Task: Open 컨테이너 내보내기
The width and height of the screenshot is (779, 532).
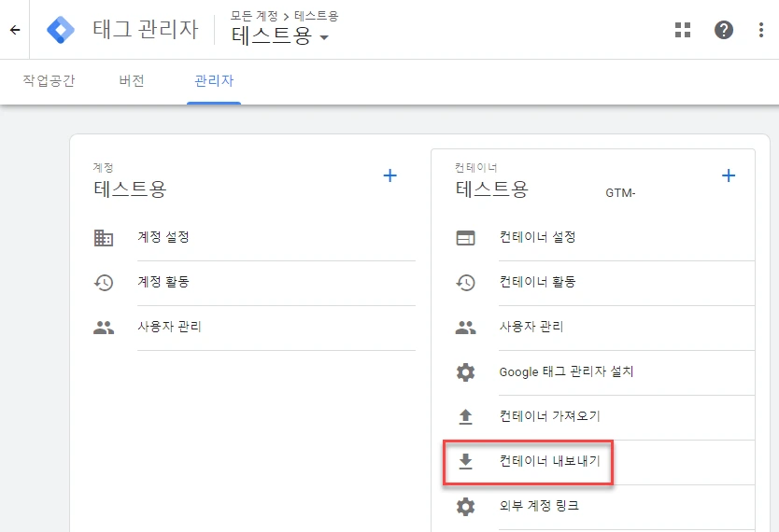Action: 550,461
